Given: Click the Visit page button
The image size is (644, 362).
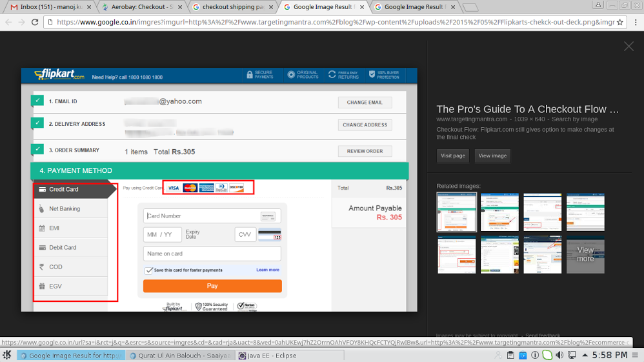Looking at the screenshot, I should 452,156.
